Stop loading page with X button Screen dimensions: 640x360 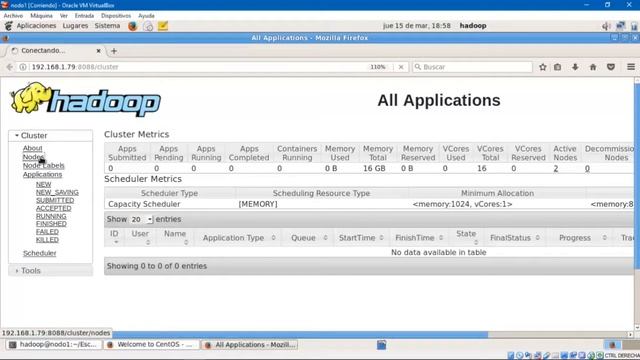pos(401,67)
